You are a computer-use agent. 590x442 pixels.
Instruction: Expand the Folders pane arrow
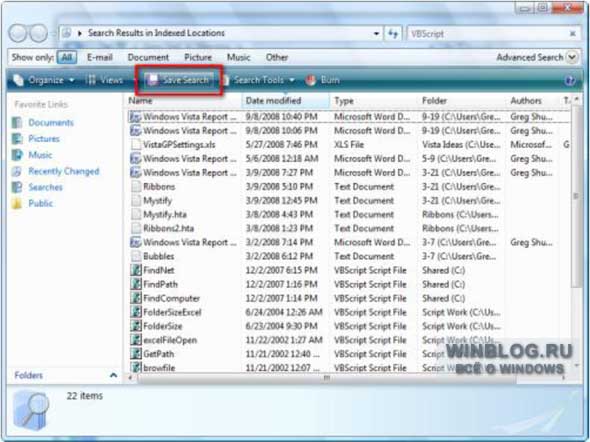(113, 375)
